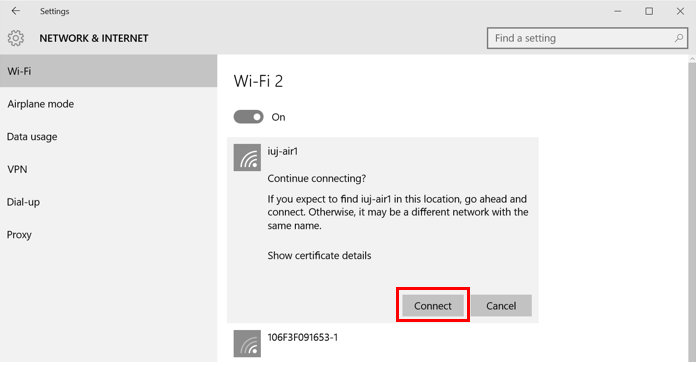Cancel connecting to iuj-air1
The image size is (696, 365).
[x=501, y=305]
